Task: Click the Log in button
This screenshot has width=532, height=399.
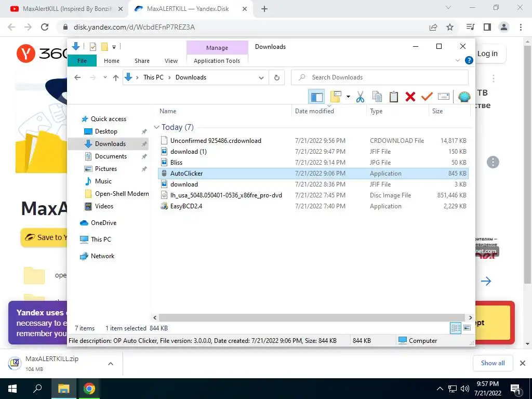Action: (487, 54)
